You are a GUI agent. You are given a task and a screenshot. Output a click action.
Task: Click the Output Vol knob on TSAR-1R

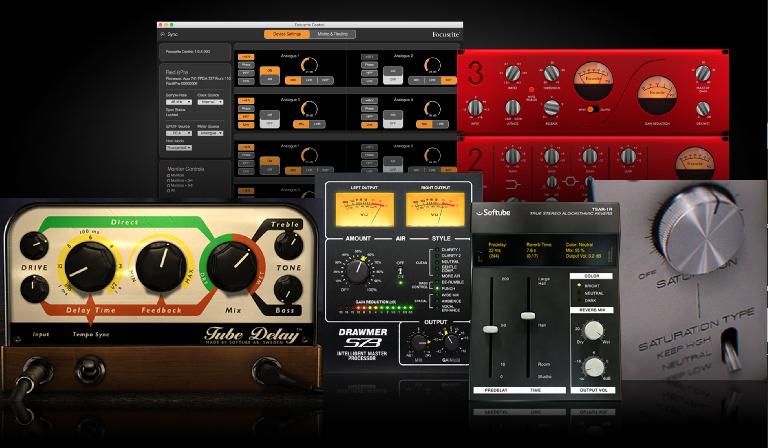593,367
